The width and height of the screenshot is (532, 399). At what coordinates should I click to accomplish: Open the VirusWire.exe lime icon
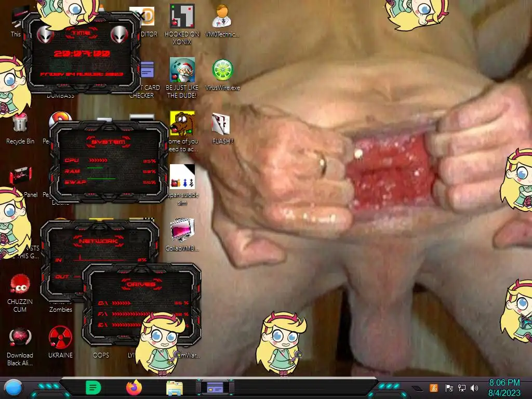[222, 75]
